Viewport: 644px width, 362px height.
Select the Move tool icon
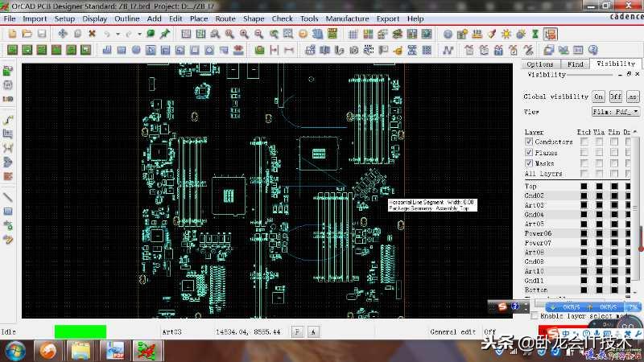tap(63, 34)
